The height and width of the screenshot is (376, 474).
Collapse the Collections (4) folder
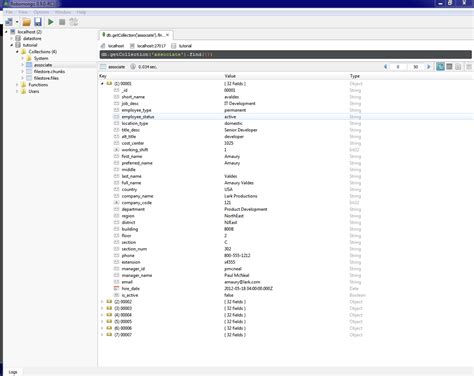point(17,52)
